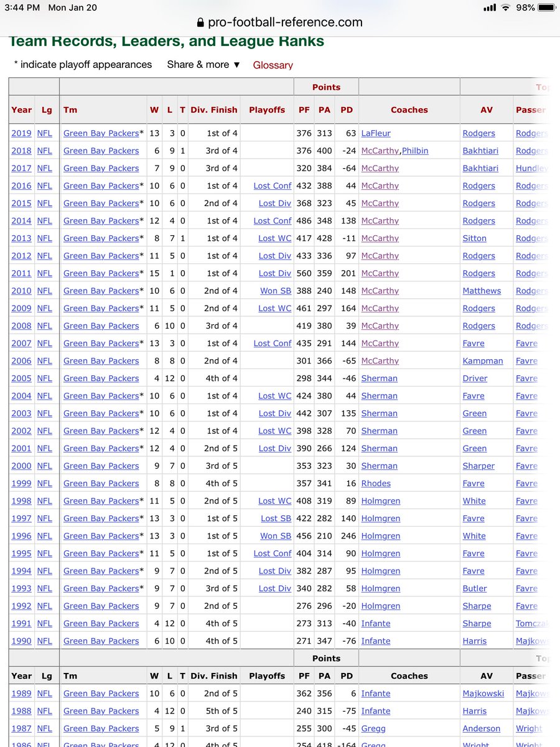560x747 pixels.
Task: Sort table by Year column header
Action: [21, 110]
